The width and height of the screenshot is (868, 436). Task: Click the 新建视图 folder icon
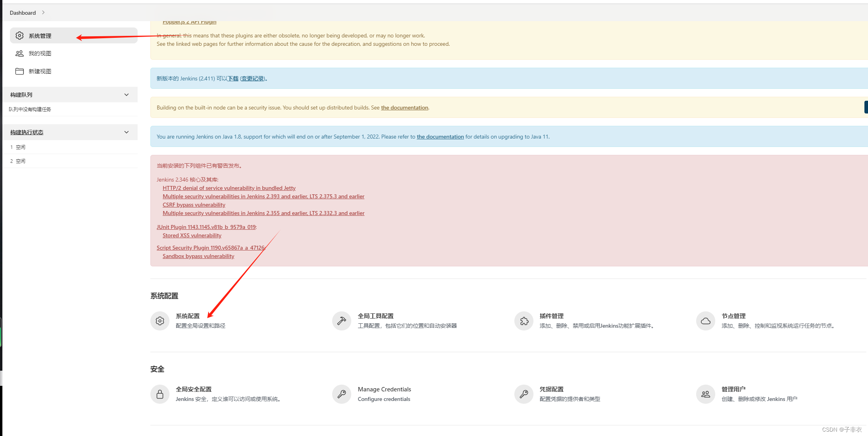pos(19,71)
